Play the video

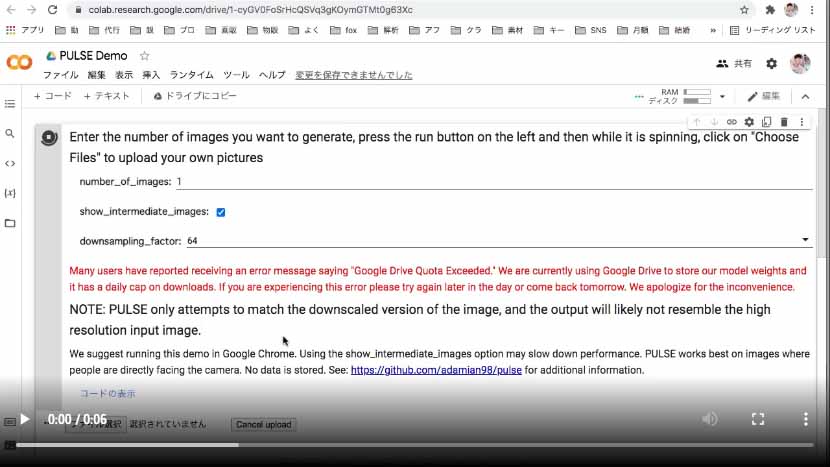25,419
